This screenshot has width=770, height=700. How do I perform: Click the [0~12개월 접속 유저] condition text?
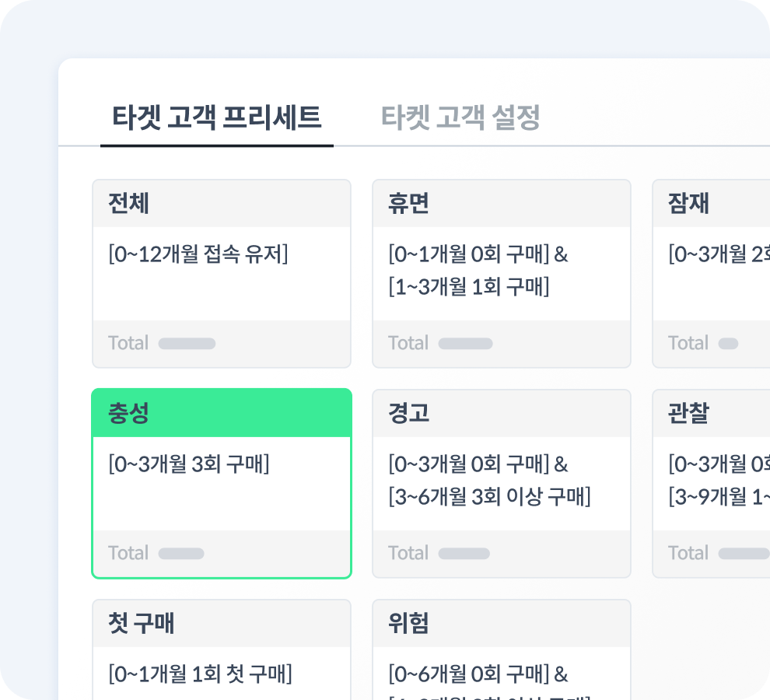pos(198,254)
